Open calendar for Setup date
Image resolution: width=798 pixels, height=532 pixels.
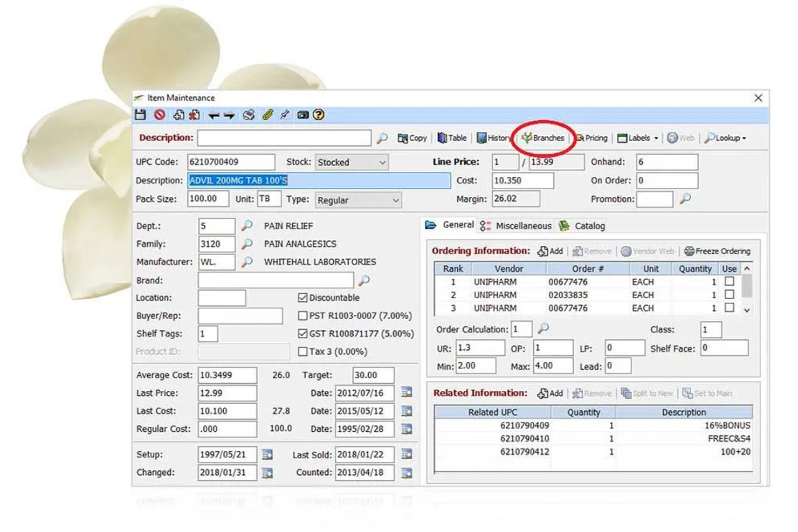point(267,454)
